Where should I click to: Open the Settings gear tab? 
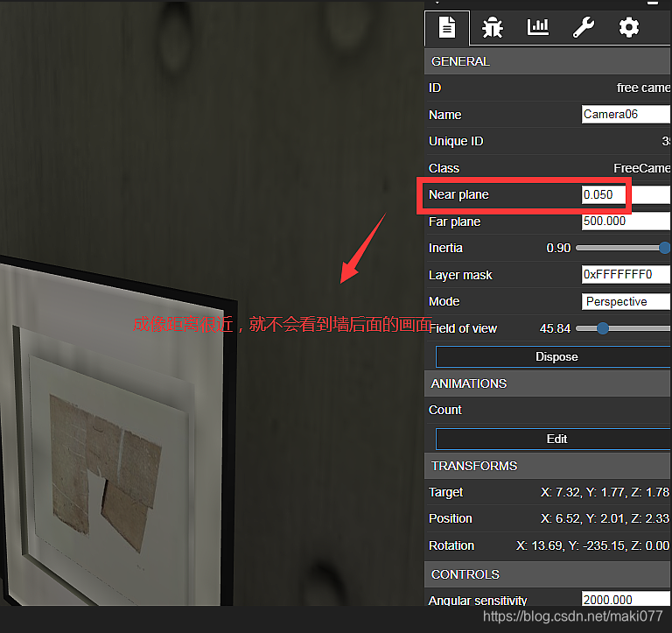click(629, 28)
